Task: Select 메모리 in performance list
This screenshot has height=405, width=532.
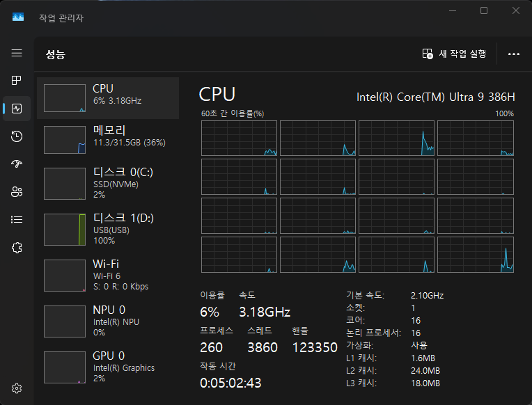Action: (x=108, y=140)
